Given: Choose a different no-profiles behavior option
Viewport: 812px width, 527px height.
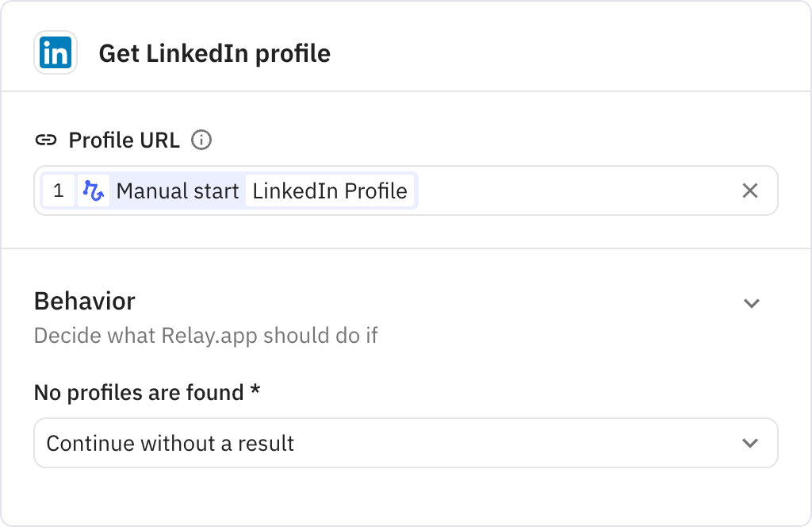Looking at the screenshot, I should point(405,443).
